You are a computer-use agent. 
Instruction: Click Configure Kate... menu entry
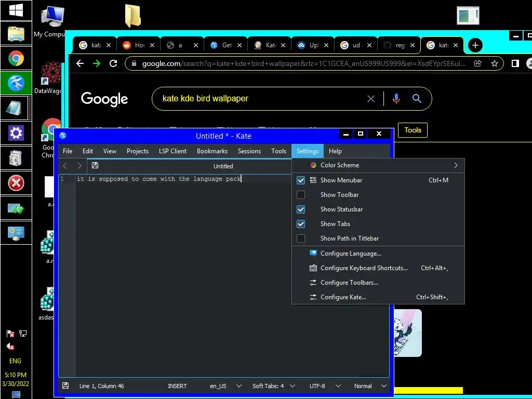tap(378, 297)
